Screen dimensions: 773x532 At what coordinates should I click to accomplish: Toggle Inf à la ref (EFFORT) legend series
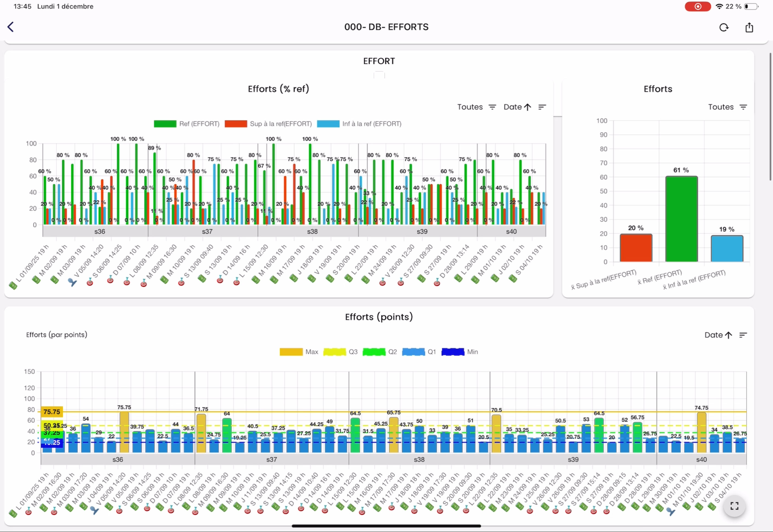point(359,124)
